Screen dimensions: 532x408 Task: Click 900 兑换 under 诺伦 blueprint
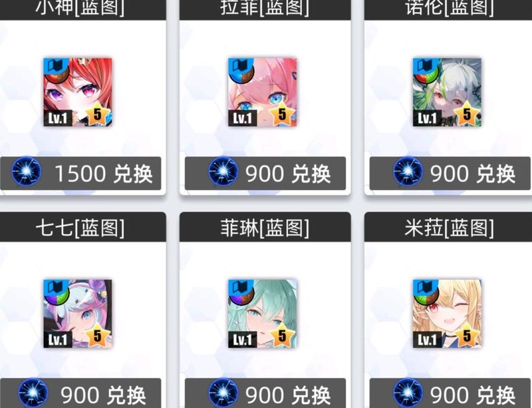(x=450, y=173)
